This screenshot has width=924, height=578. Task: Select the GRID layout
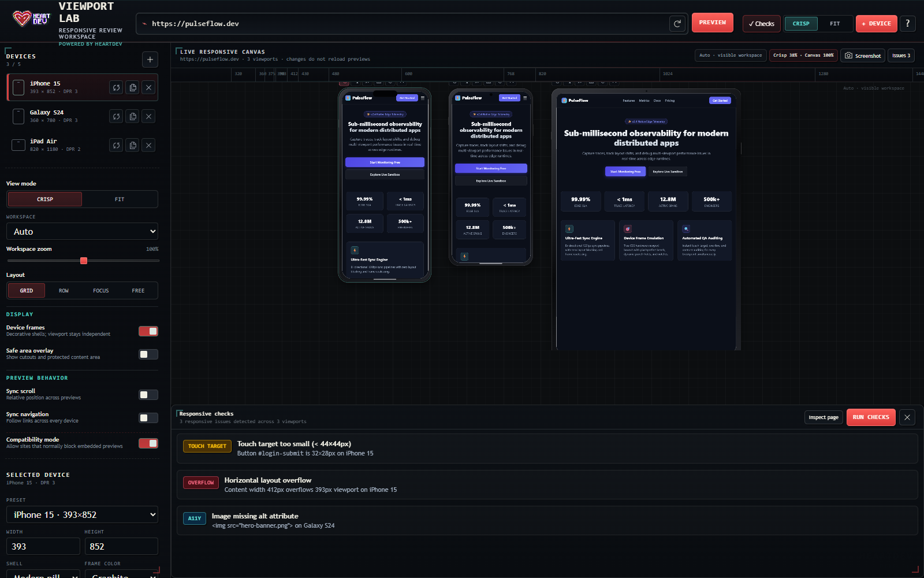(27, 291)
